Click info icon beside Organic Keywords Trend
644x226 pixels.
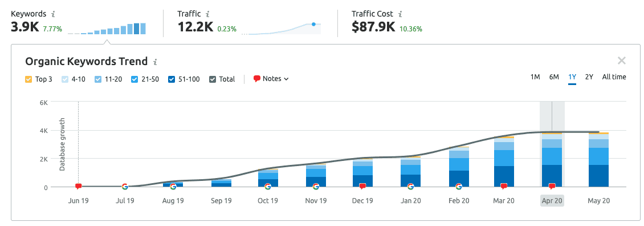point(155,62)
